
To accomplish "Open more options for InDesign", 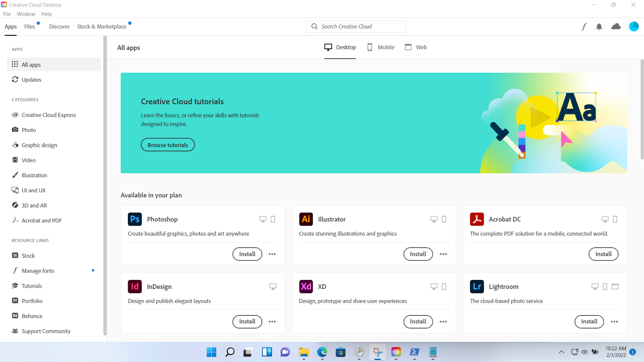I will click(x=272, y=322).
